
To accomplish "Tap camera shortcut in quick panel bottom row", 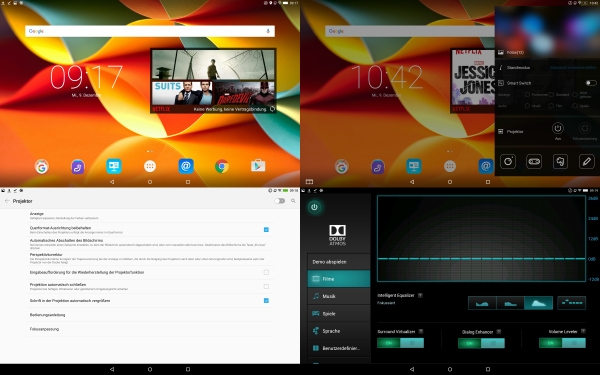I will tap(508, 161).
